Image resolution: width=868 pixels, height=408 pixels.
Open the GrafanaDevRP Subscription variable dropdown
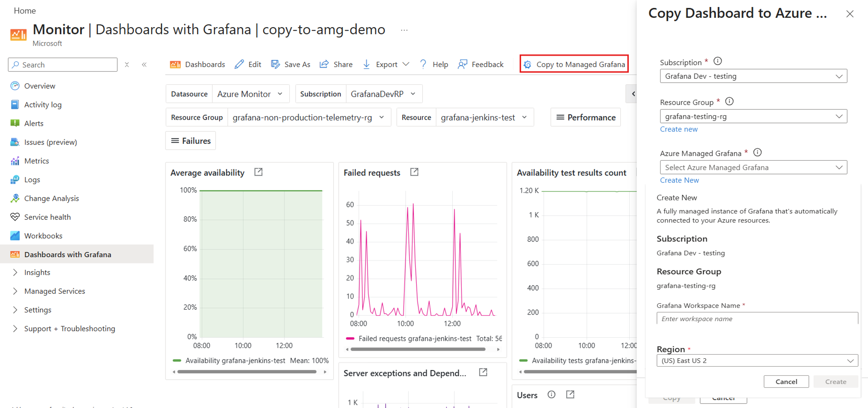(384, 94)
